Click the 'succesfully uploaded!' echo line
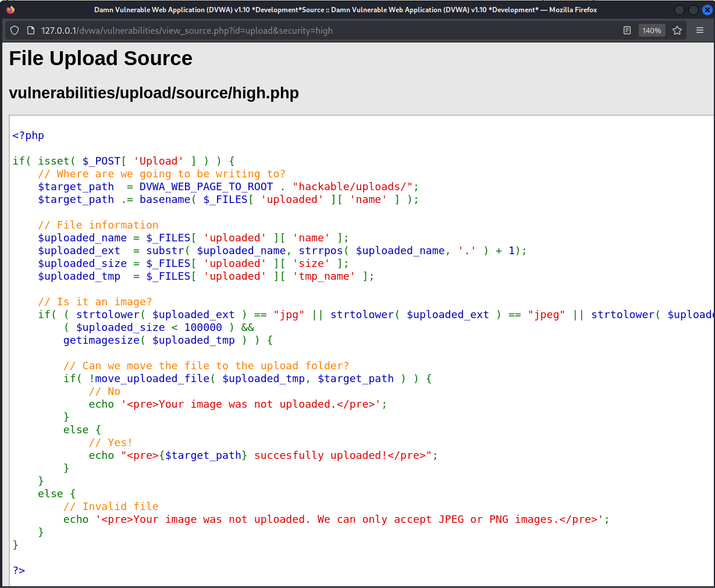715x588 pixels. pyautogui.click(x=263, y=455)
